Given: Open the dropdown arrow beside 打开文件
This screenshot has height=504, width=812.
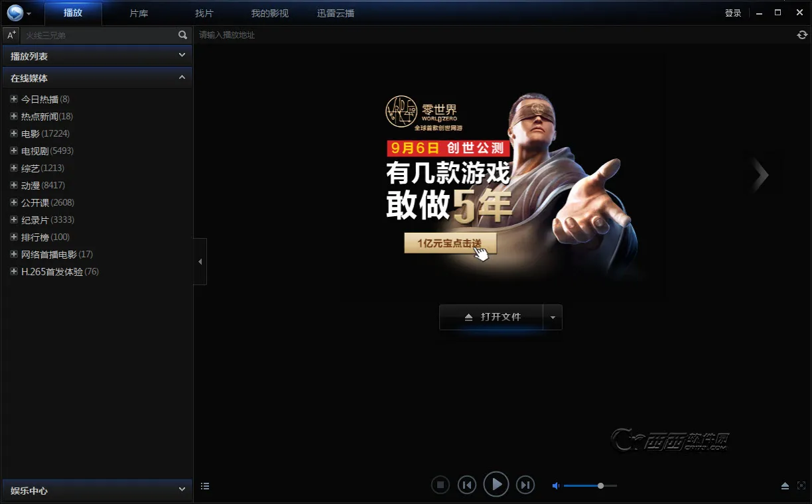Looking at the screenshot, I should [x=553, y=318].
